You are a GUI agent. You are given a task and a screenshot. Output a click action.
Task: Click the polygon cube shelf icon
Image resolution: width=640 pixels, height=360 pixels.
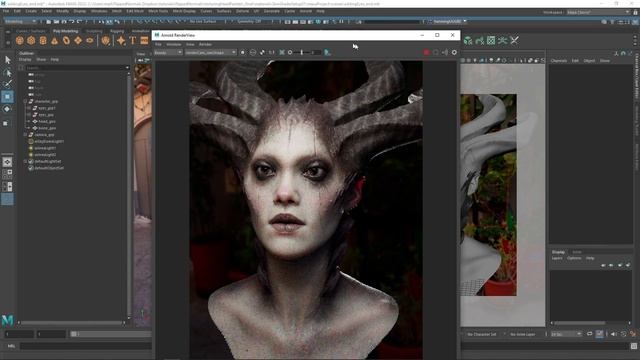(31, 40)
